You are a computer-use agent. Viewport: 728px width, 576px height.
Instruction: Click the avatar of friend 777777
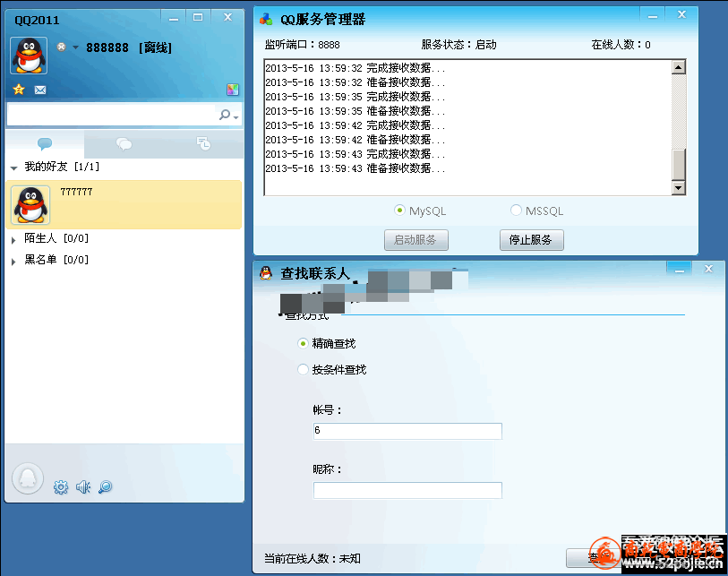30,205
